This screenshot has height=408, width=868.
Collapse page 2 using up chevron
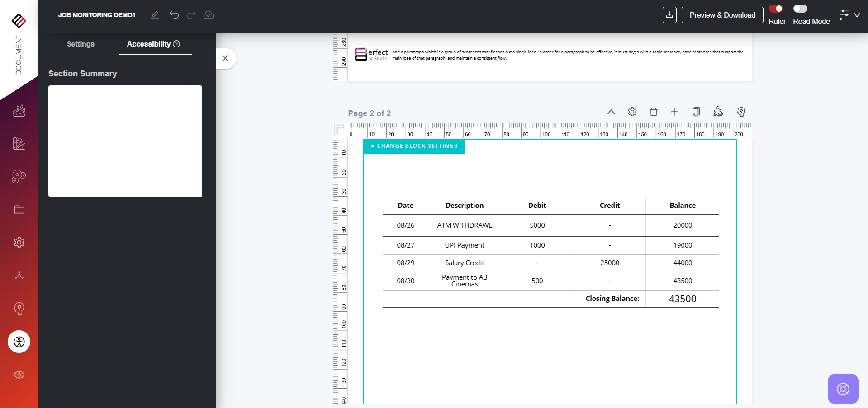pos(611,112)
